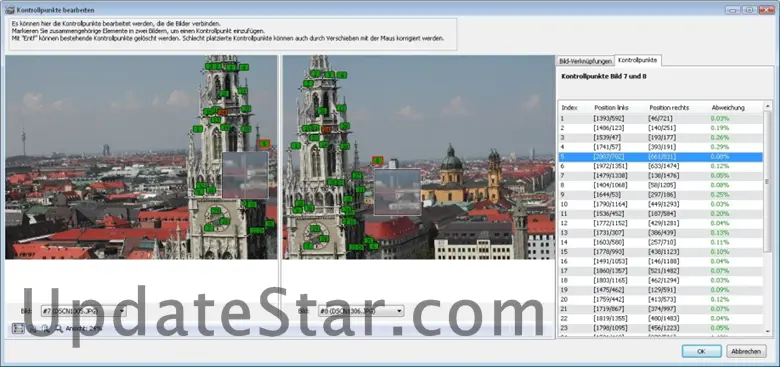Click the magnifier icon left of Ansicht label
The width and height of the screenshot is (780, 367).
[59, 328]
